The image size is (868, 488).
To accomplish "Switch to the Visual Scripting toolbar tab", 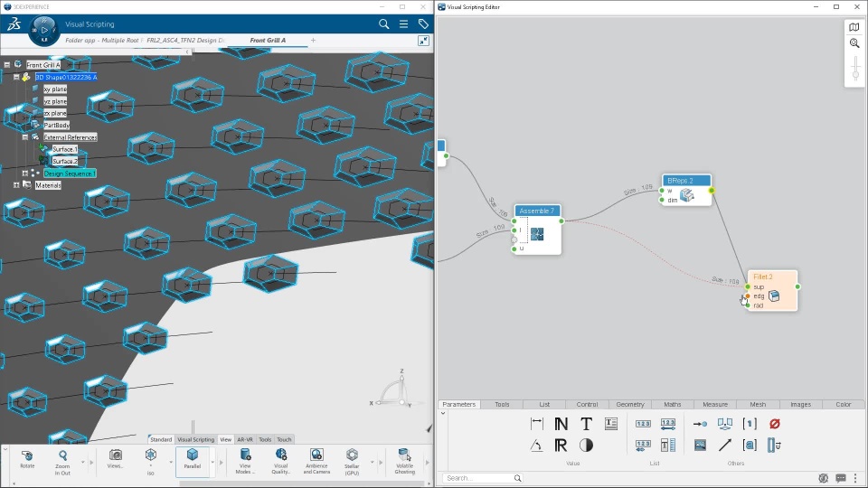I will pos(195,439).
